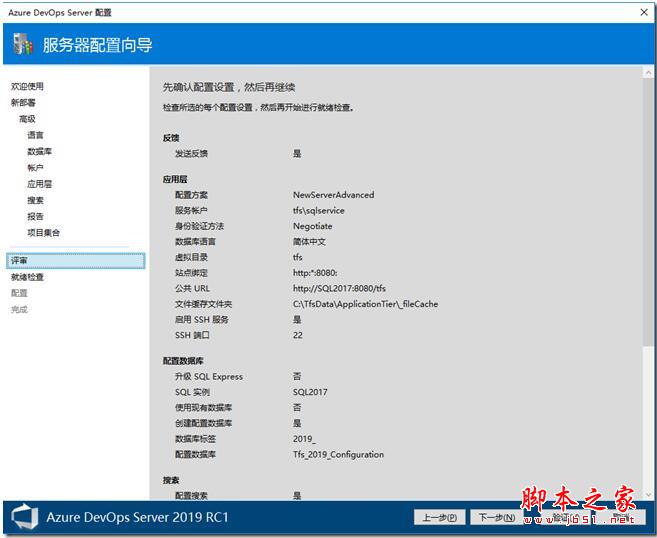Select the 新部署 step in sidebar
657x538 pixels.
point(23,103)
